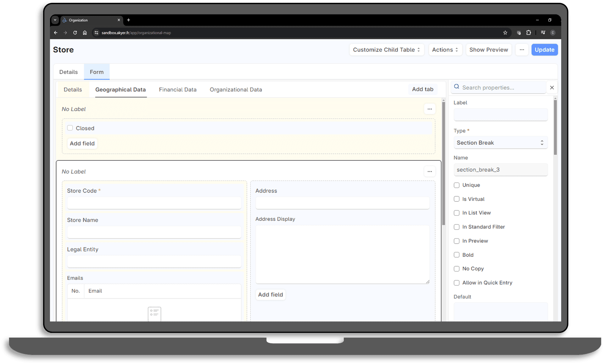Add field under the Closed checkbox
604x364 pixels.
coord(82,143)
